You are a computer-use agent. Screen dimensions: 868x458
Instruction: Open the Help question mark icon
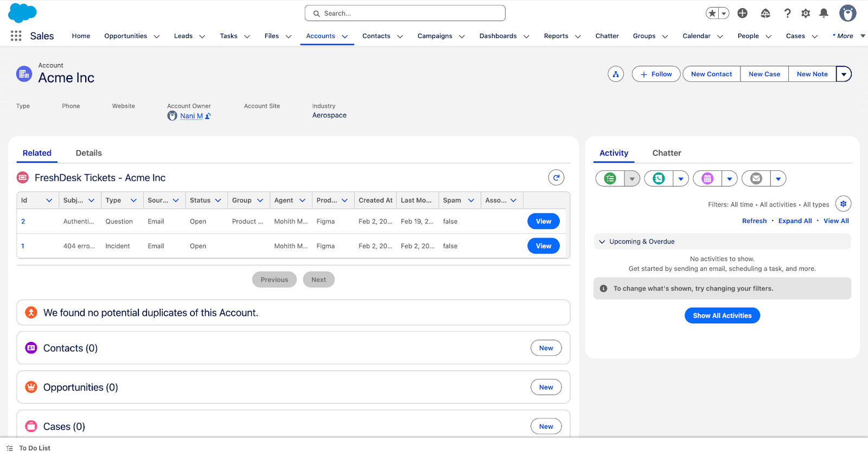point(787,13)
